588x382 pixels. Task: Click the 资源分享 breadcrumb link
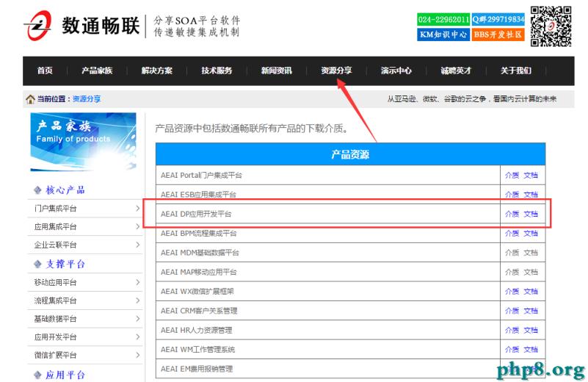click(87, 99)
